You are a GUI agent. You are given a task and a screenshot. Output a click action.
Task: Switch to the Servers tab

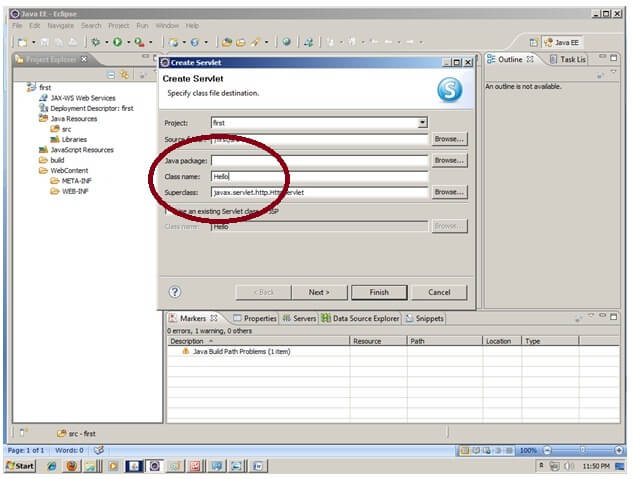pos(299,318)
